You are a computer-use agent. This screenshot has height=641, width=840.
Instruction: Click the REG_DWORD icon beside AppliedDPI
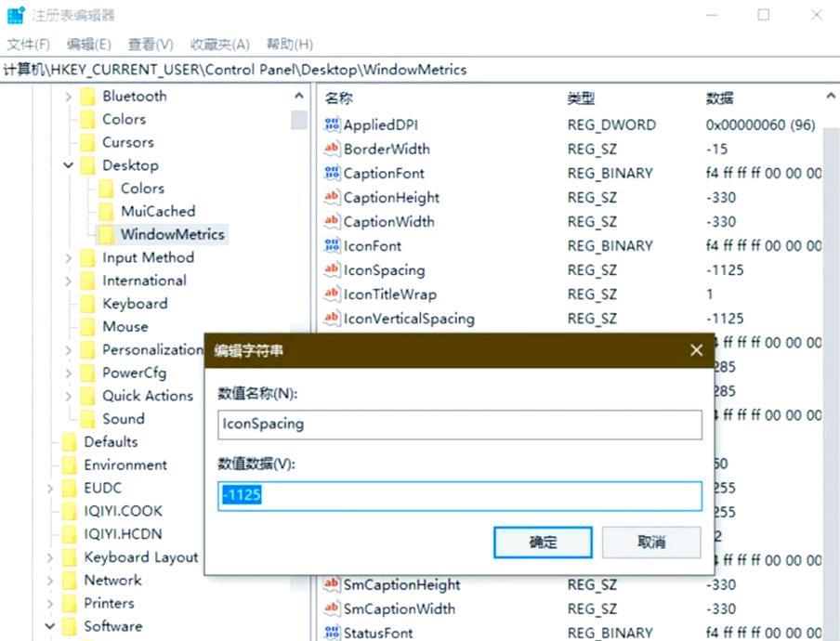(x=332, y=124)
